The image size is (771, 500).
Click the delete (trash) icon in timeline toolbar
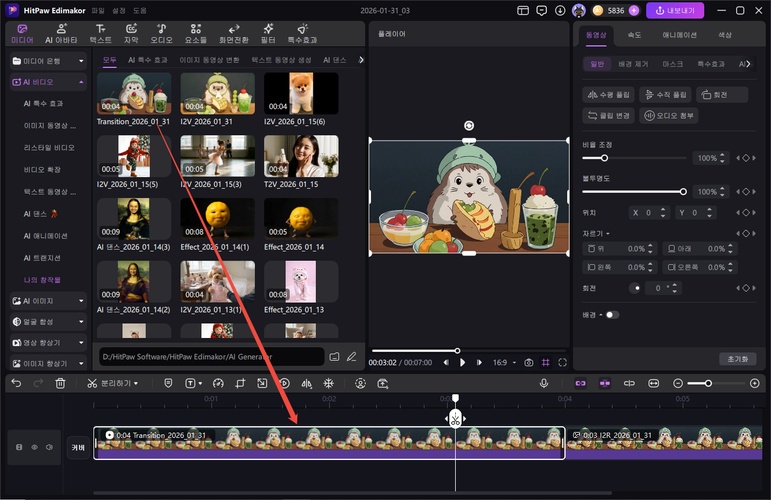pos(60,383)
